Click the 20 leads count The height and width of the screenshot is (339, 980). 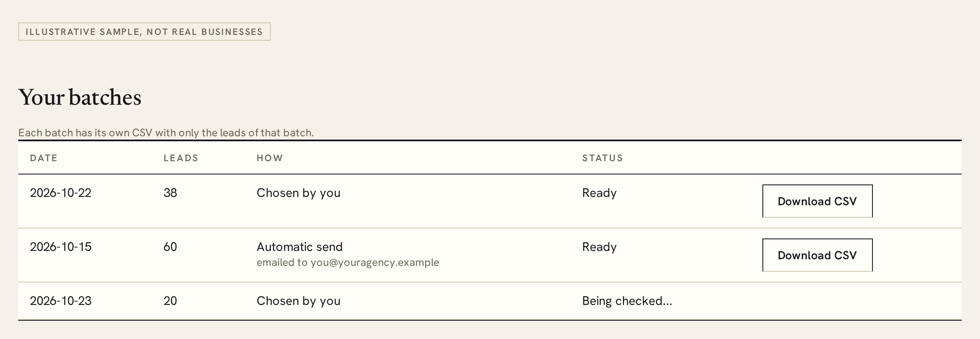[x=170, y=301]
